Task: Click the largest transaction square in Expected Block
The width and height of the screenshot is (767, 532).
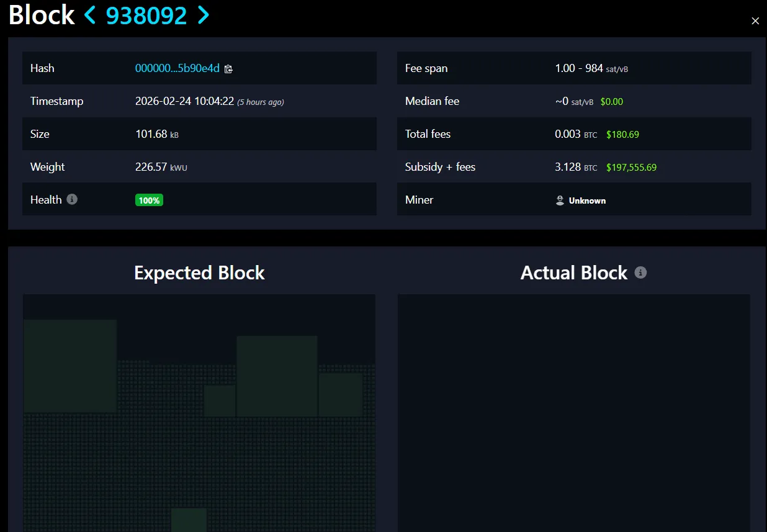Action: 70,365
